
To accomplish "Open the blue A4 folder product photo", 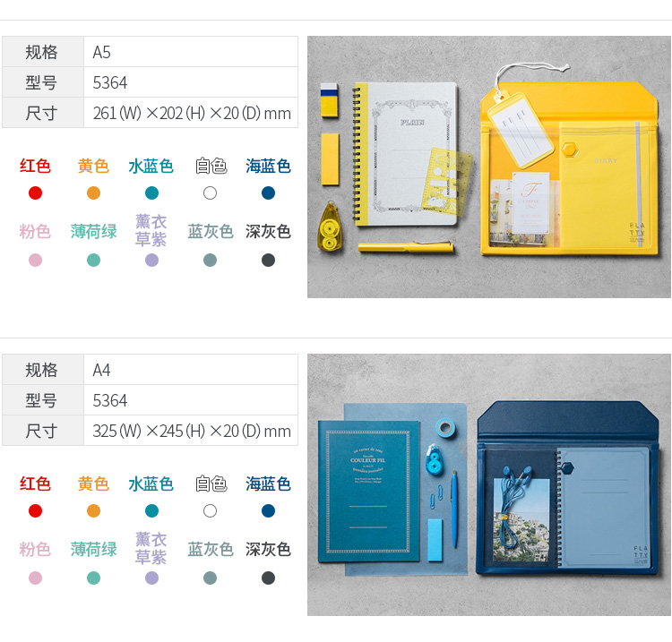I will [x=489, y=484].
